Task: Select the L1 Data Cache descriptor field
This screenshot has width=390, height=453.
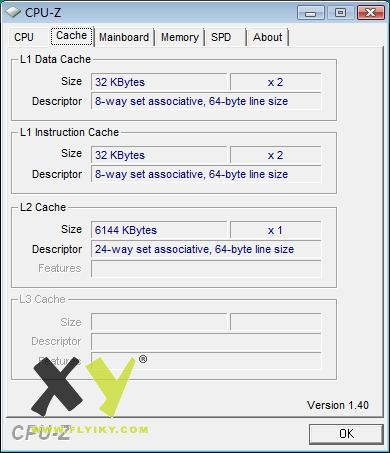Action: [x=206, y=101]
